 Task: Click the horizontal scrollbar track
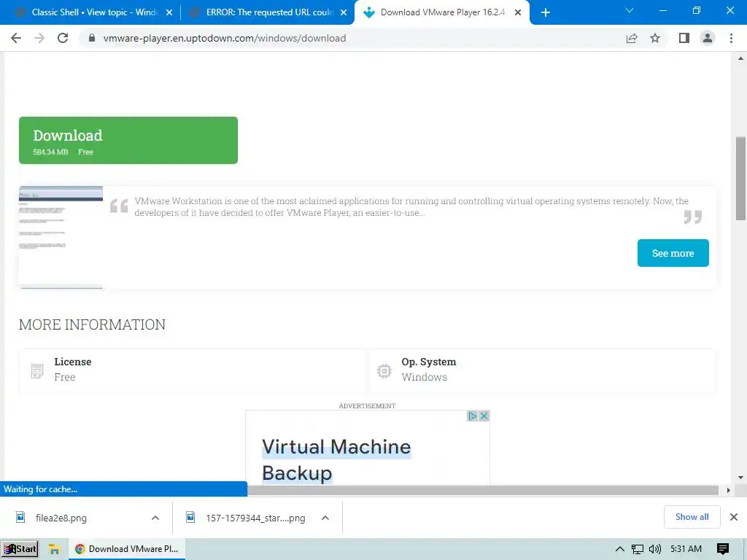tap(483, 490)
